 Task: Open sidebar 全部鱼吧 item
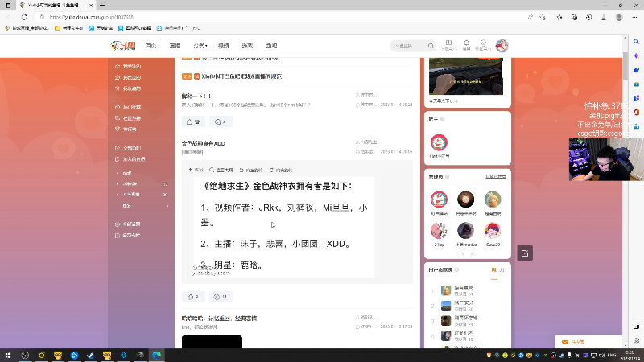click(x=128, y=148)
